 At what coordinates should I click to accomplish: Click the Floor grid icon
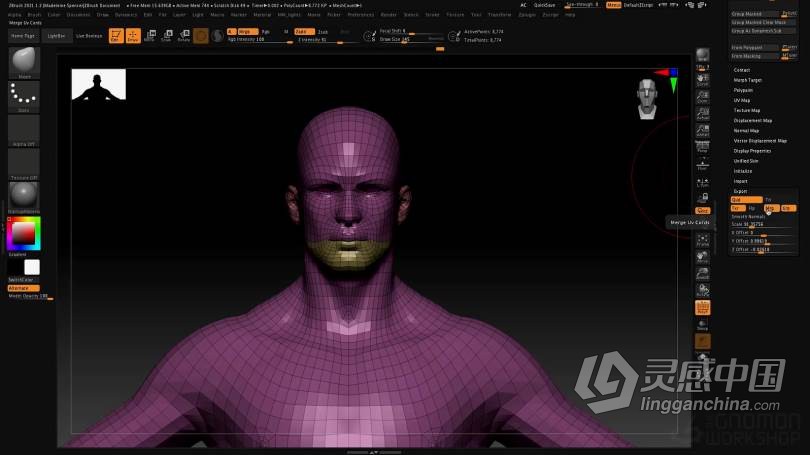[703, 165]
